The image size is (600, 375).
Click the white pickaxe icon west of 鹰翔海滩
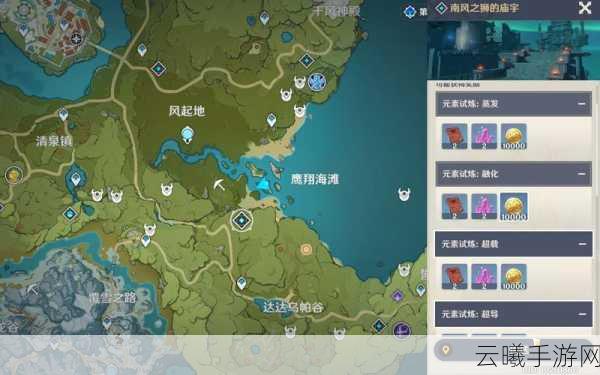pos(219,185)
